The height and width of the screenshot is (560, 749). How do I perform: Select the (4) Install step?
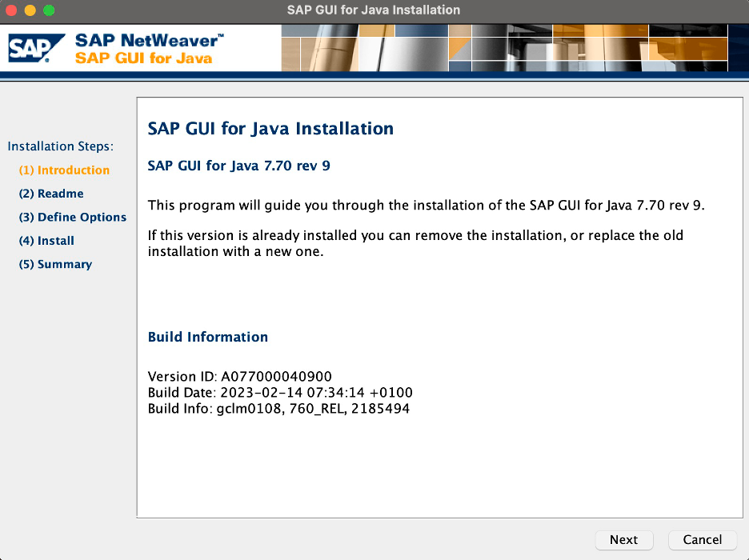(46, 241)
